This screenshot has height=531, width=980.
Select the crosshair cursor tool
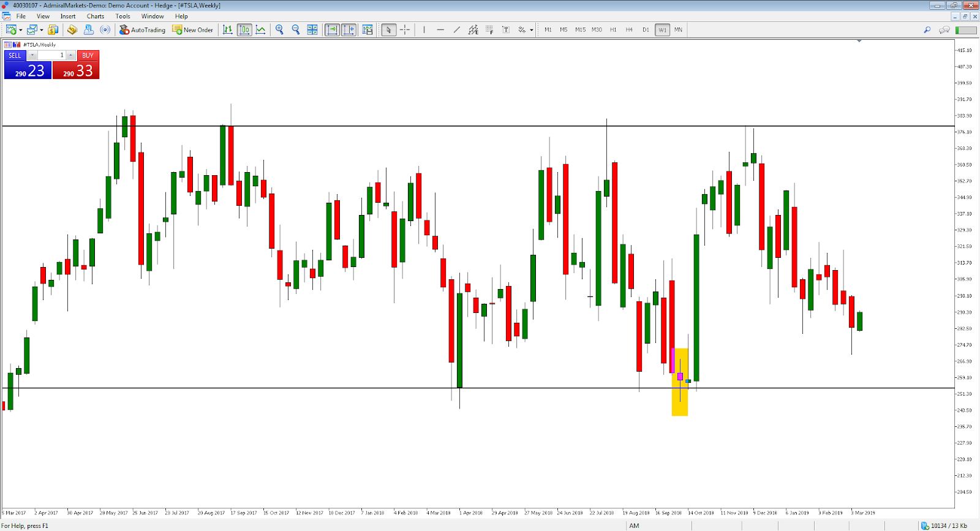coord(405,29)
